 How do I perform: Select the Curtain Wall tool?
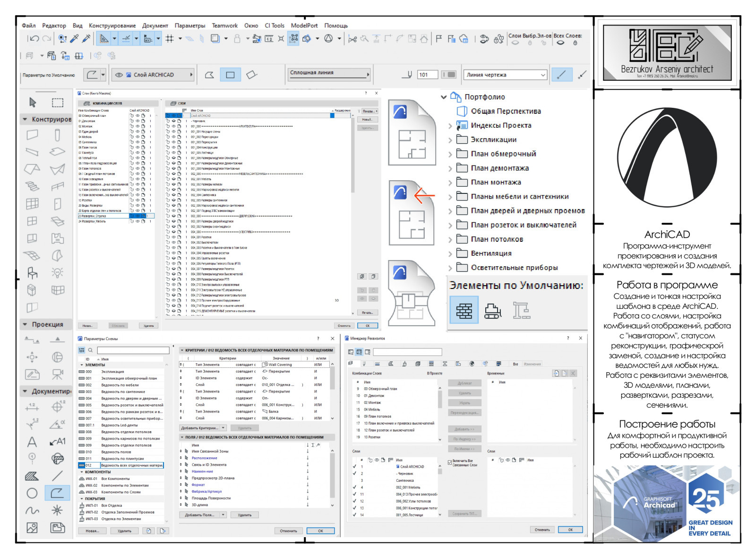32,204
